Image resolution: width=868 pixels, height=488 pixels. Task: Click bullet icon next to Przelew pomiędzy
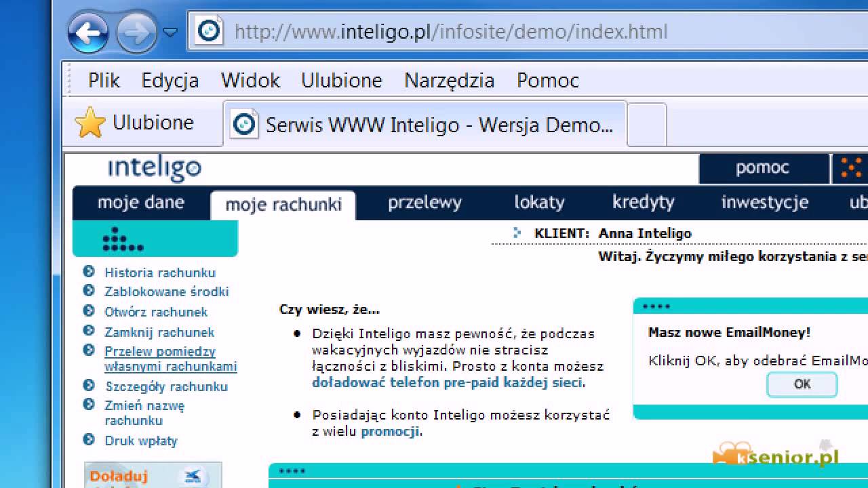tap(88, 350)
